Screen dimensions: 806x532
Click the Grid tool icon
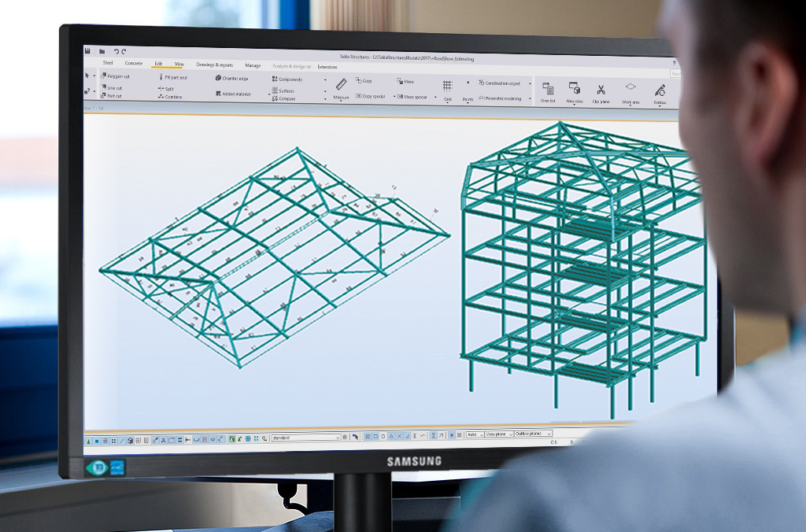(447, 87)
